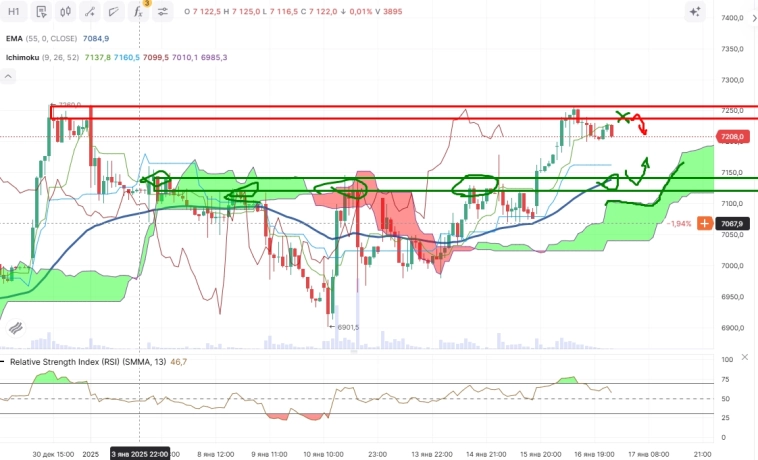Select the Relative Strength Index legend label

click(x=88, y=361)
